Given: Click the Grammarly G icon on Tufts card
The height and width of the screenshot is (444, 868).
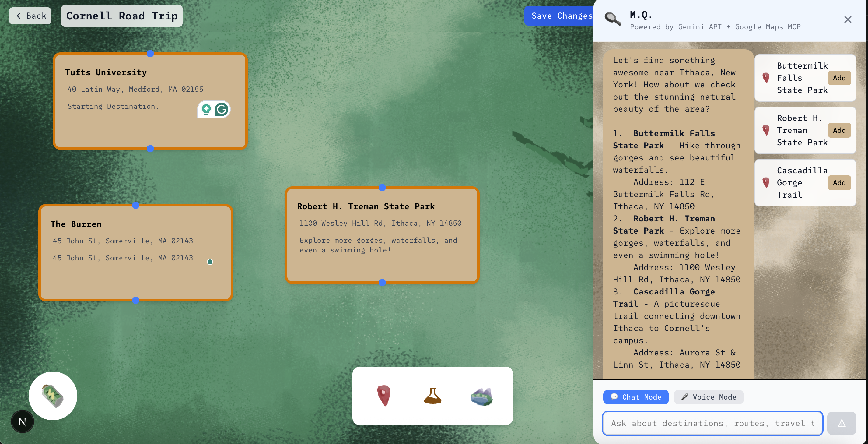Looking at the screenshot, I should pos(221,109).
